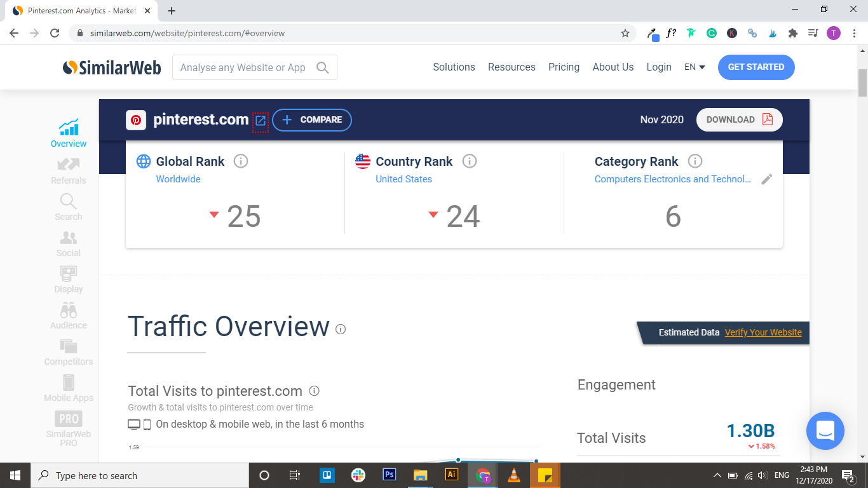The height and width of the screenshot is (488, 868).
Task: Bookmark this page with the star icon
Action: click(x=625, y=33)
